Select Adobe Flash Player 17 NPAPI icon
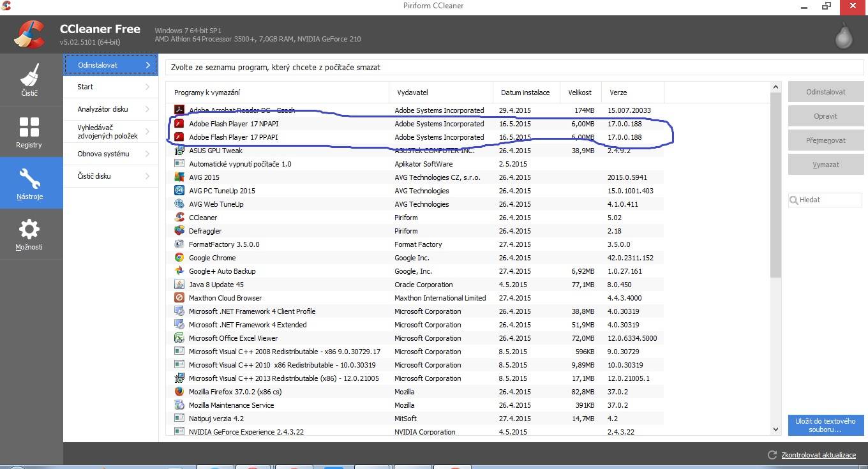The image size is (868, 469). [179, 124]
